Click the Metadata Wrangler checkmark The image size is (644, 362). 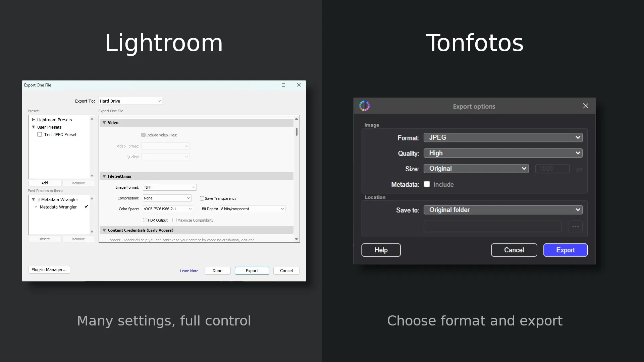tap(87, 207)
